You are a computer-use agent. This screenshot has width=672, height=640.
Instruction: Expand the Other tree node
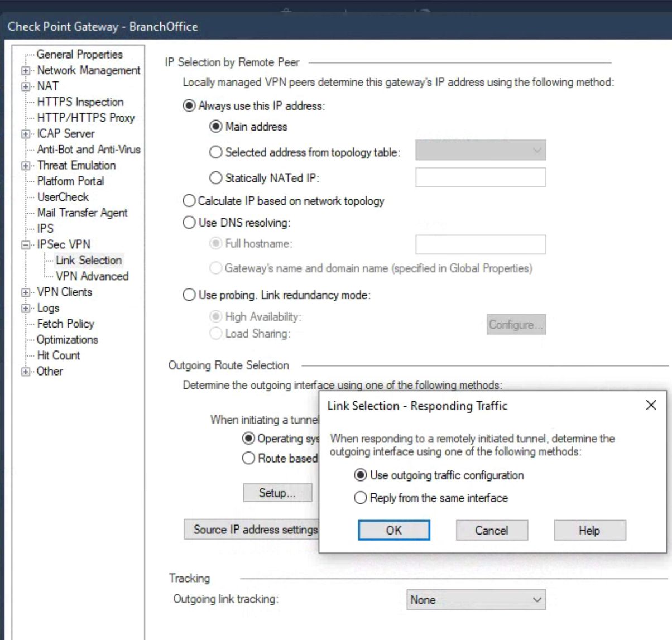[x=26, y=371]
